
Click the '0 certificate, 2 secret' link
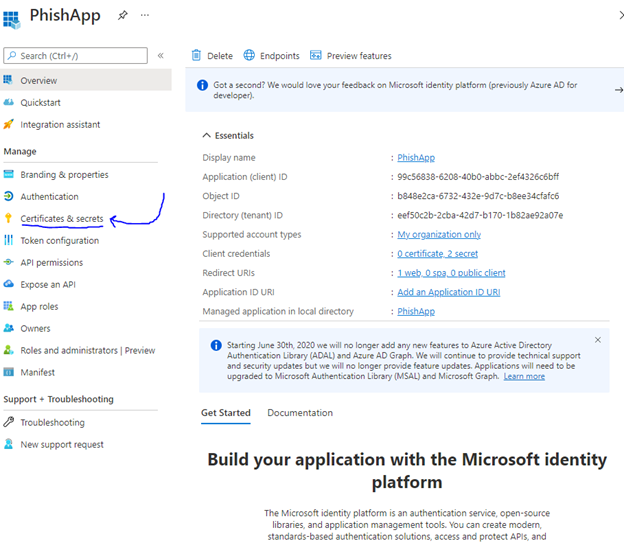click(437, 254)
